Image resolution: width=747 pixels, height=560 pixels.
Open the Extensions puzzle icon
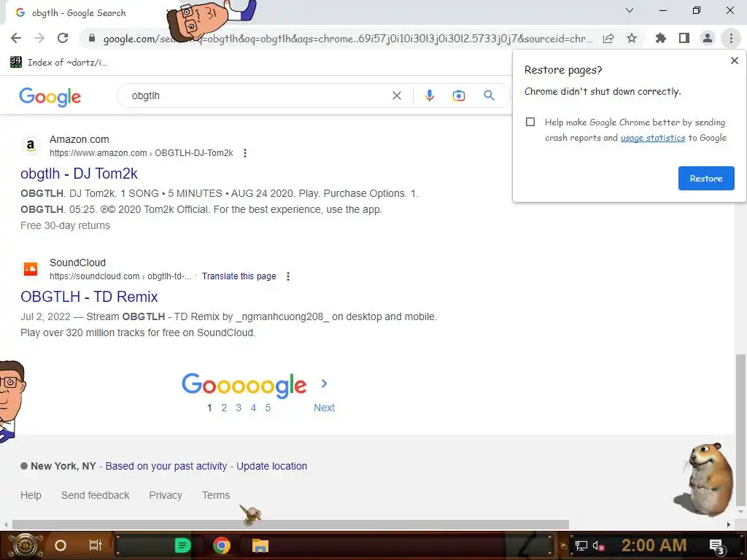click(661, 38)
